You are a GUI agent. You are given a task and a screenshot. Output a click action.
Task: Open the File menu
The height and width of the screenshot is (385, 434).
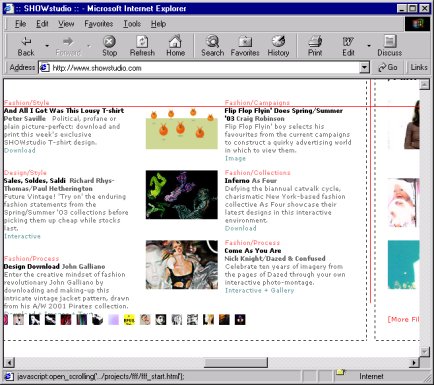click(21, 24)
